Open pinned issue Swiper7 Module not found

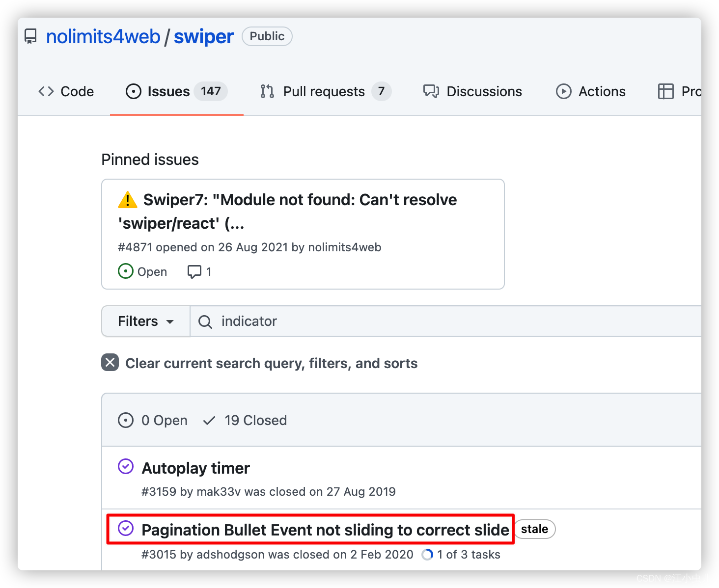287,212
